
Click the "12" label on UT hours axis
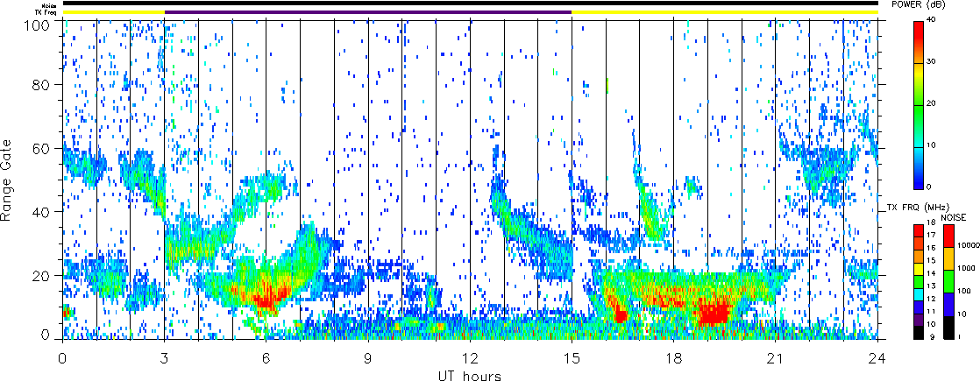(x=470, y=358)
